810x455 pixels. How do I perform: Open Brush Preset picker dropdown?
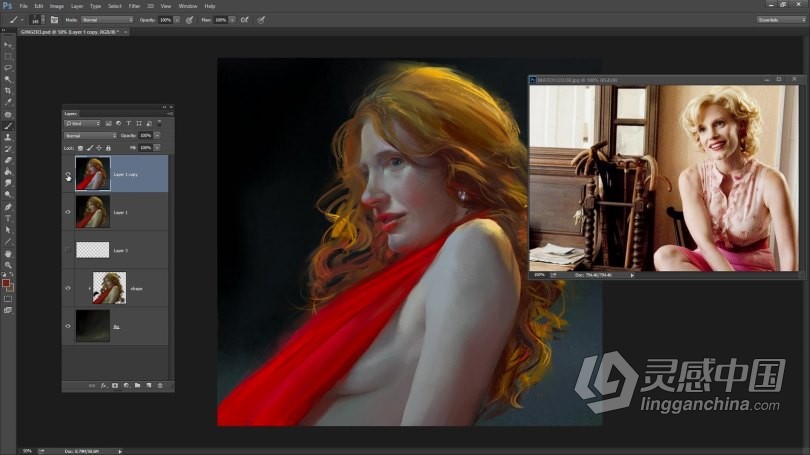tap(43, 20)
